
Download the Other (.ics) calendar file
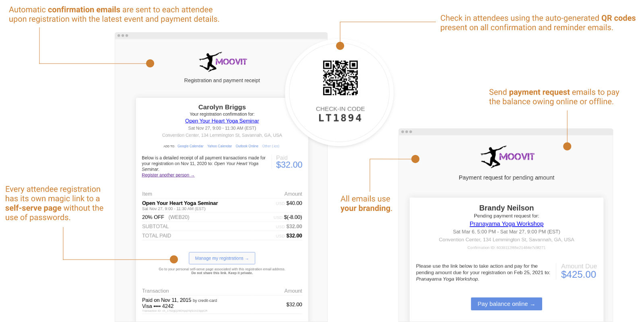[270, 146]
